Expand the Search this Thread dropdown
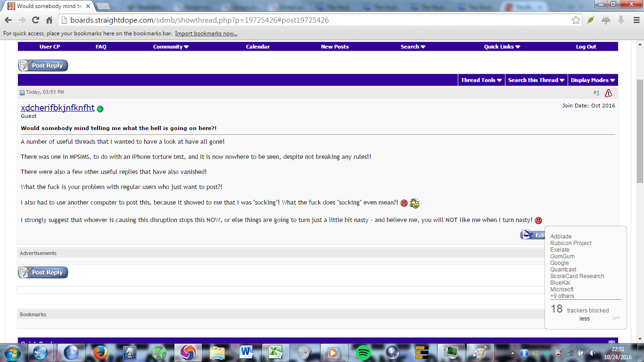644x362 pixels. click(536, 80)
